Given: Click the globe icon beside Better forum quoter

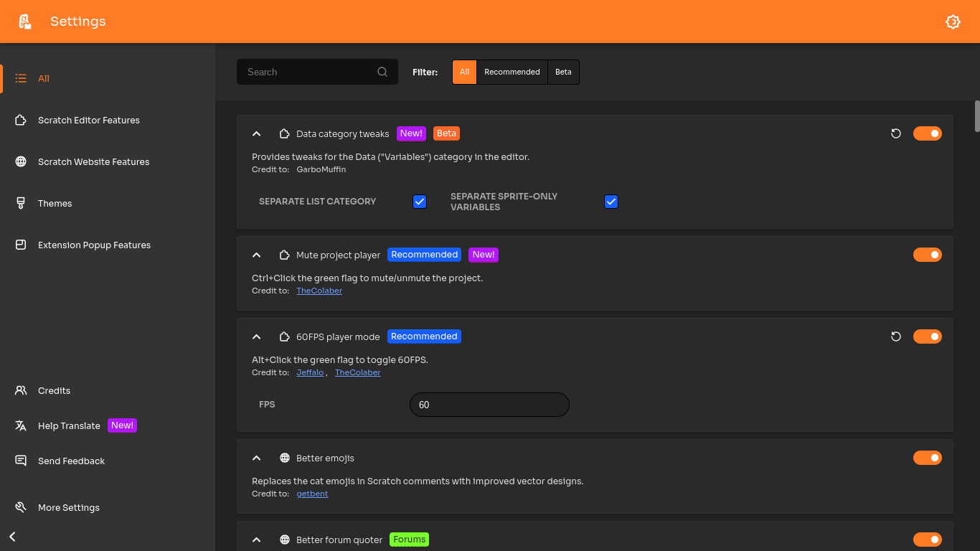Looking at the screenshot, I should coord(285,540).
